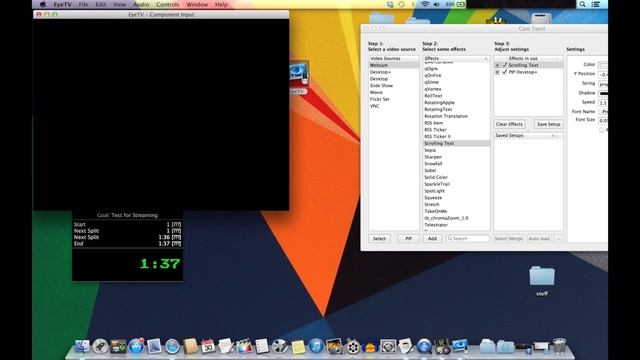This screenshot has width=640, height=360.
Task: Open the Trash in the Dock
Action: point(559,346)
